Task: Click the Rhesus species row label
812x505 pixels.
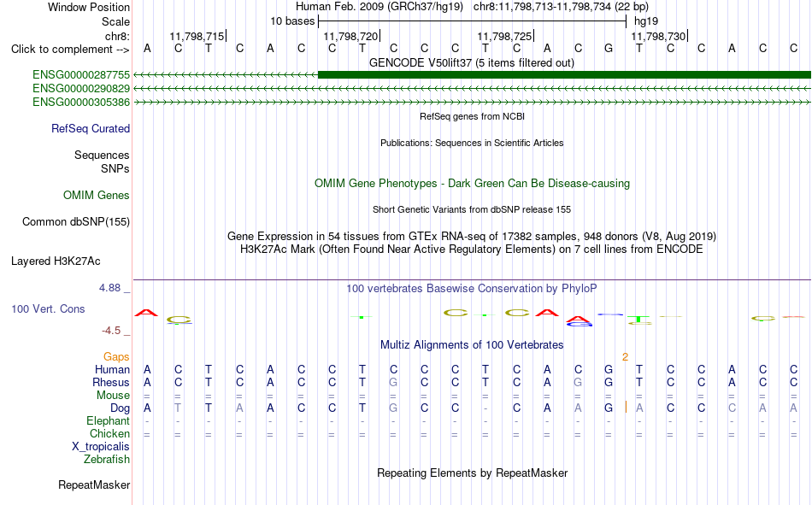Action: [111, 382]
